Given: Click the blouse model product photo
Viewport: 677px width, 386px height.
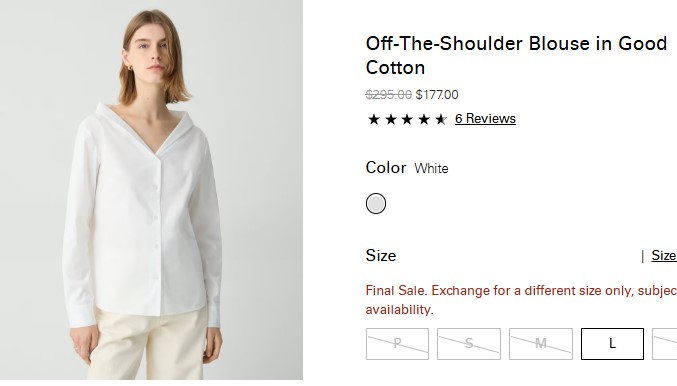Looking at the screenshot, I should (151, 190).
